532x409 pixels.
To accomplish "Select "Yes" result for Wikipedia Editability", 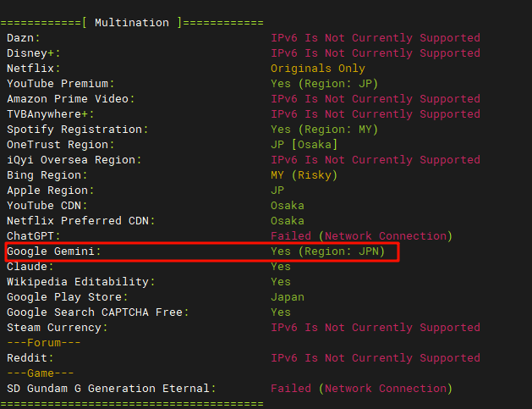I will pos(281,282).
